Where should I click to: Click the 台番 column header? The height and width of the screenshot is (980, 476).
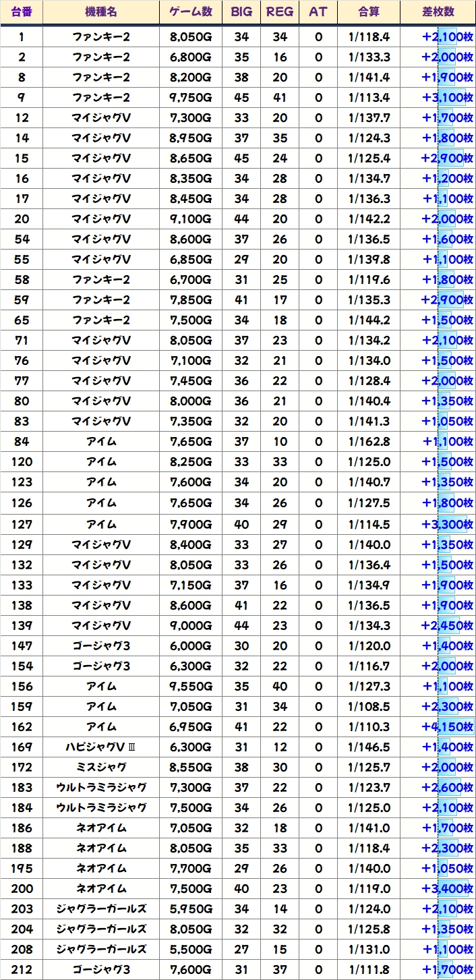[x=22, y=12]
